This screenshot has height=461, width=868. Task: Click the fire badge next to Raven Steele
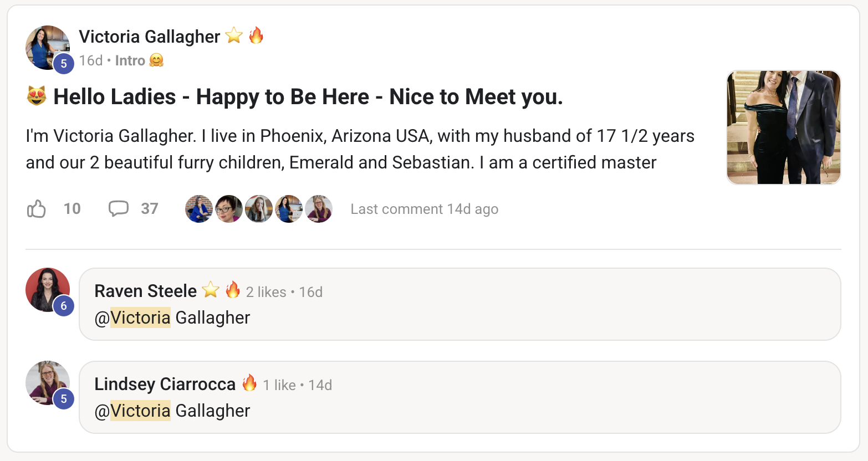coord(233,290)
